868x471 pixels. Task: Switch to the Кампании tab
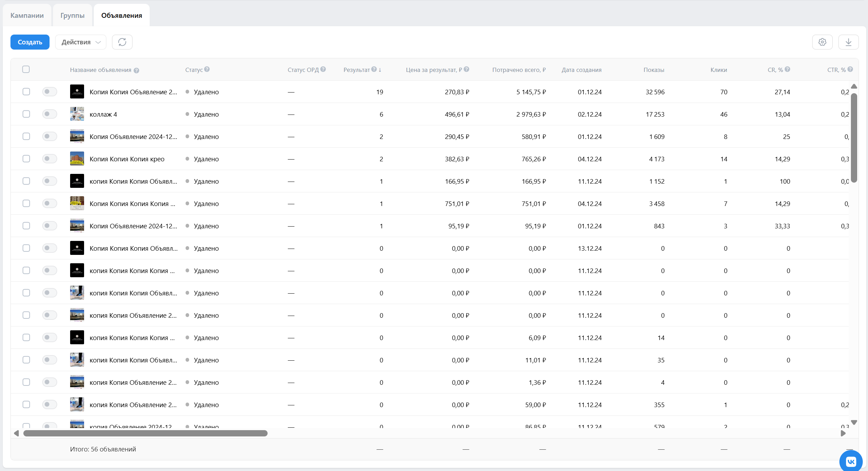coord(27,15)
